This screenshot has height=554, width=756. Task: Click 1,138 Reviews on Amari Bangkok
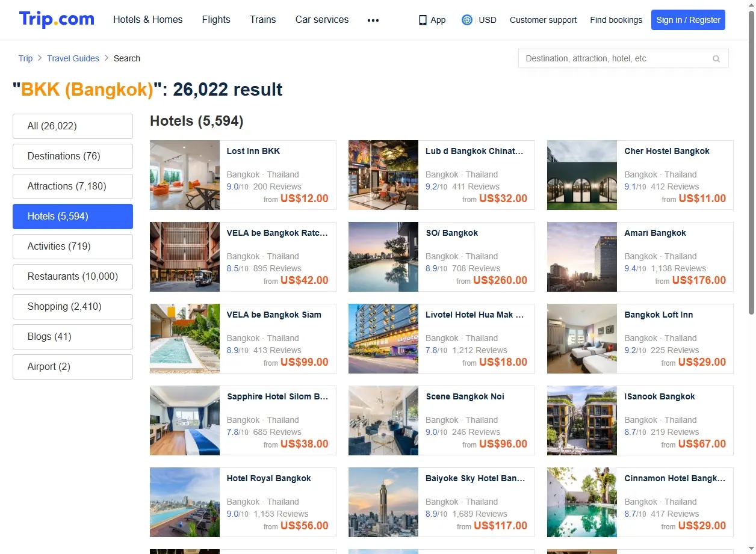[x=678, y=268]
